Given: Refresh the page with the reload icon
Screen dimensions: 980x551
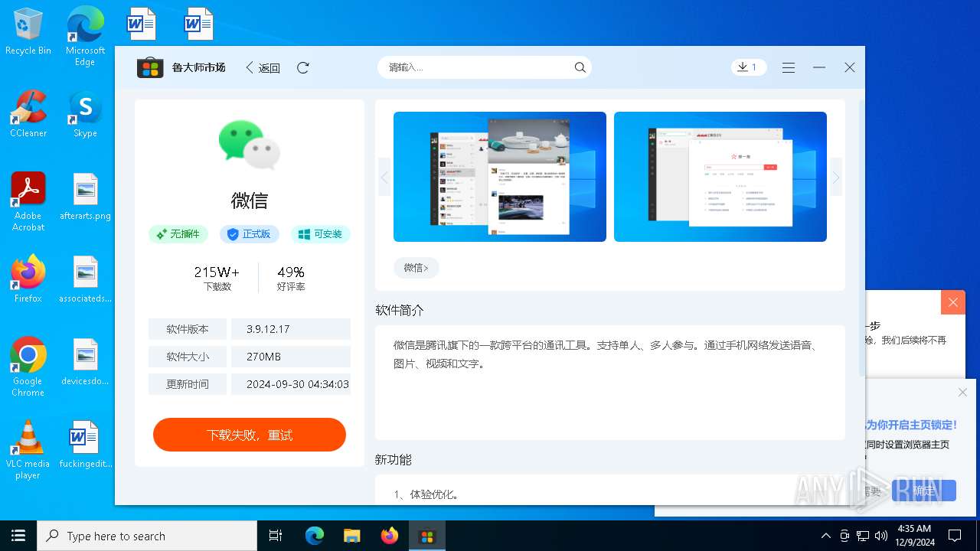Looking at the screenshot, I should click(x=303, y=67).
